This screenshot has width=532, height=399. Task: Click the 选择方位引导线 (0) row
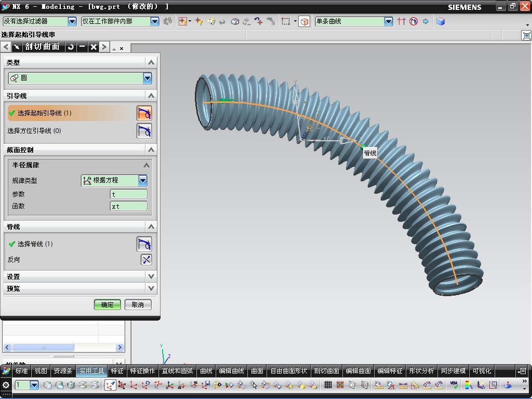click(x=71, y=131)
